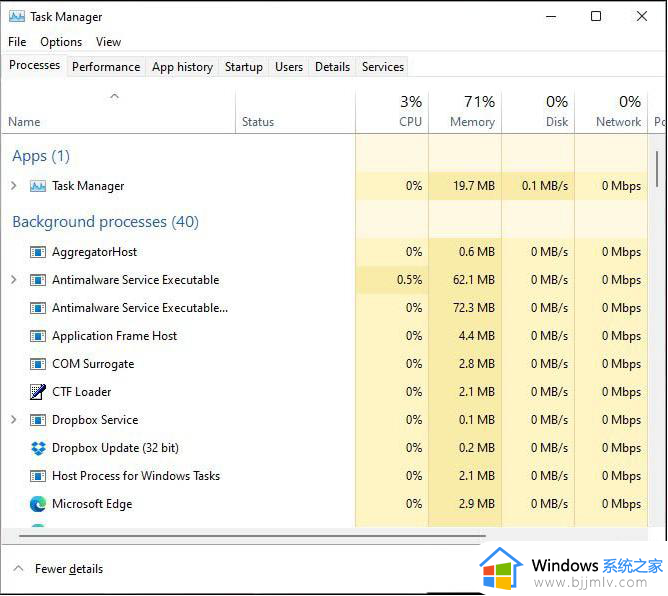The image size is (668, 596).
Task: Click the Dropbox Update logo icon
Action: (38, 448)
